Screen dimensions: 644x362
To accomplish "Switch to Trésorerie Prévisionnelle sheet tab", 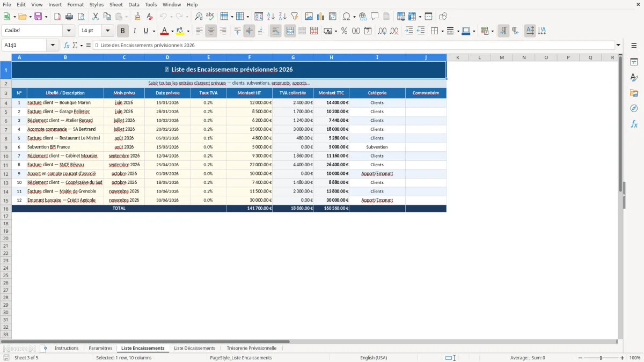I will coord(251,348).
